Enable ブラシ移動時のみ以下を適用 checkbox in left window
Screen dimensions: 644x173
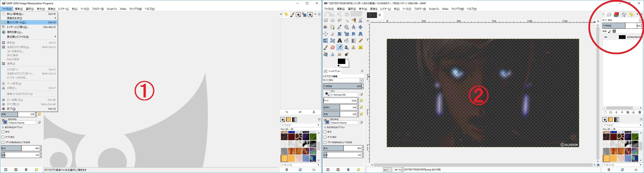click(3, 143)
